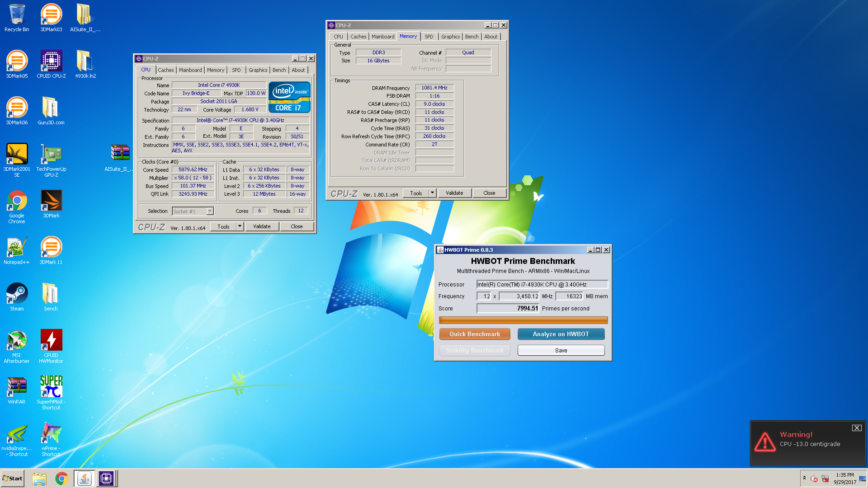Open the Steam desktop shortcut
The height and width of the screenshot is (488, 868).
tap(17, 297)
